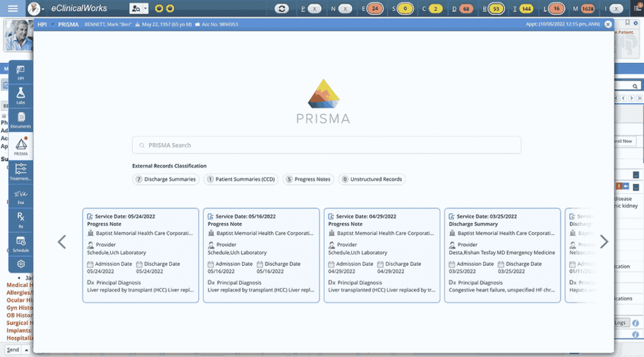The height and width of the screenshot is (357, 644).
Task: Open Treatment from the sidebar
Action: 21,171
